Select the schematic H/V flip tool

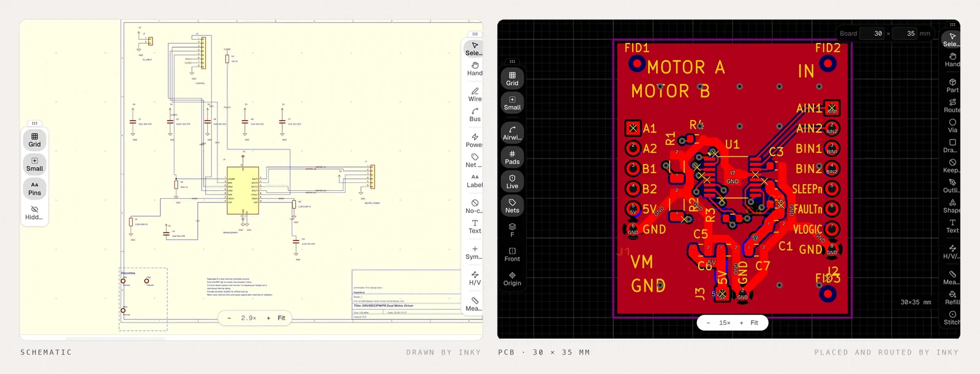(474, 279)
